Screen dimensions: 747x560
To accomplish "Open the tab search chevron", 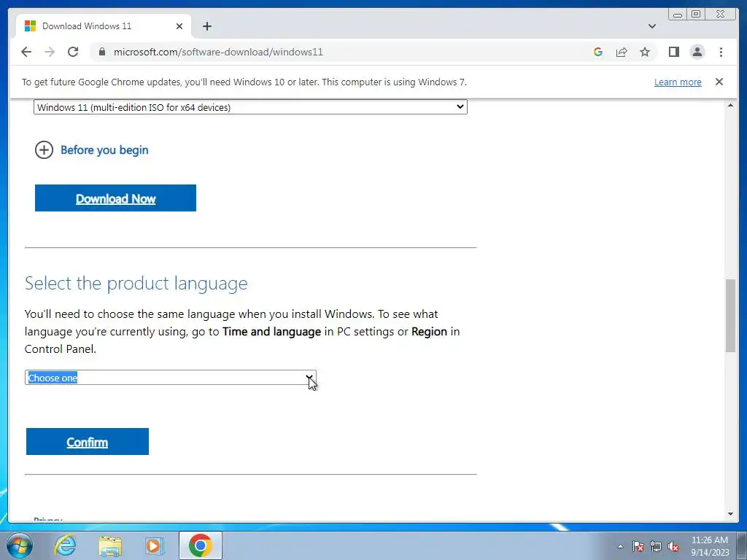I will tap(651, 26).
